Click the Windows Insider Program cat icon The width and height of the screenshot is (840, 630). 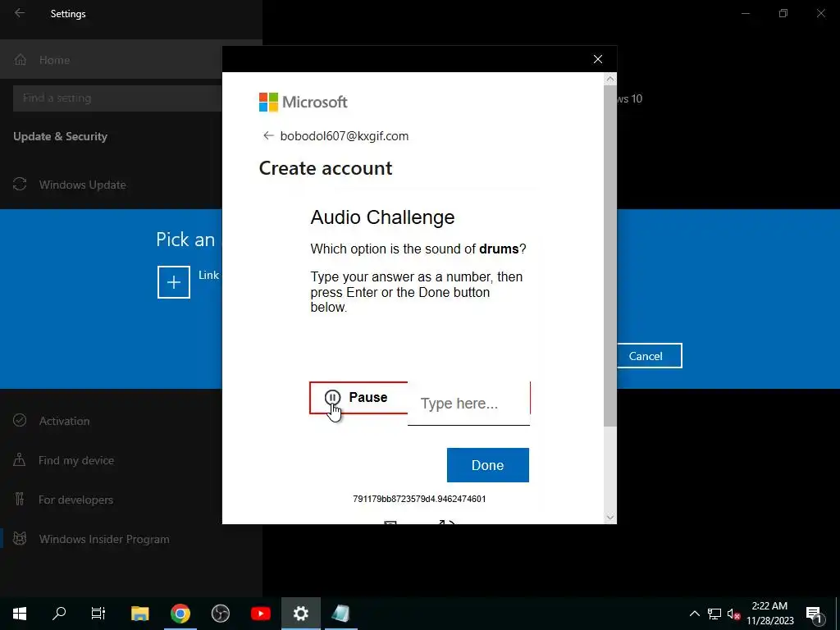coord(20,538)
